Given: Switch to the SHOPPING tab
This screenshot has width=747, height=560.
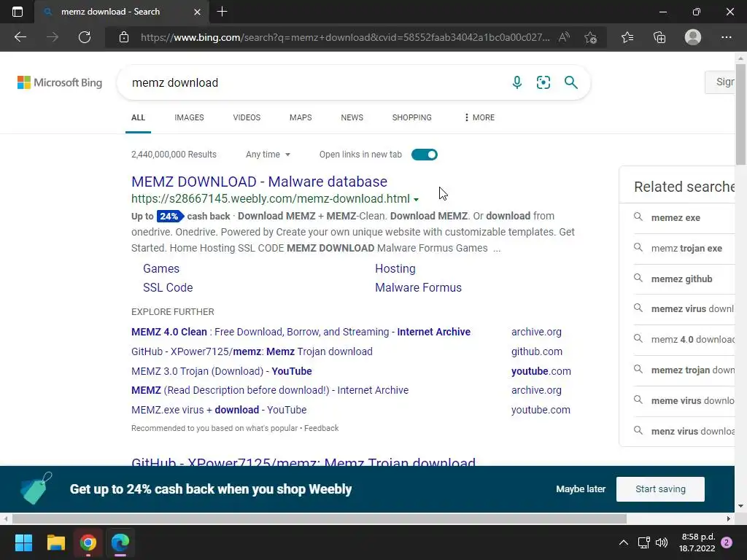Looking at the screenshot, I should 411,117.
